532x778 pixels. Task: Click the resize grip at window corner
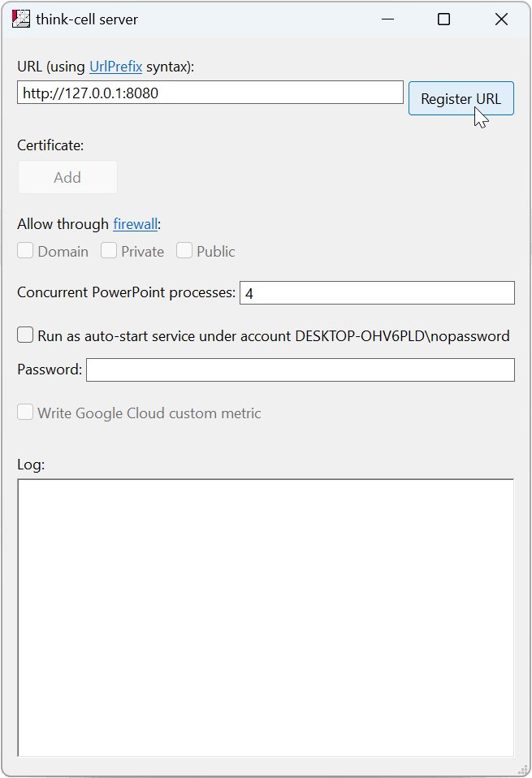tap(522, 770)
